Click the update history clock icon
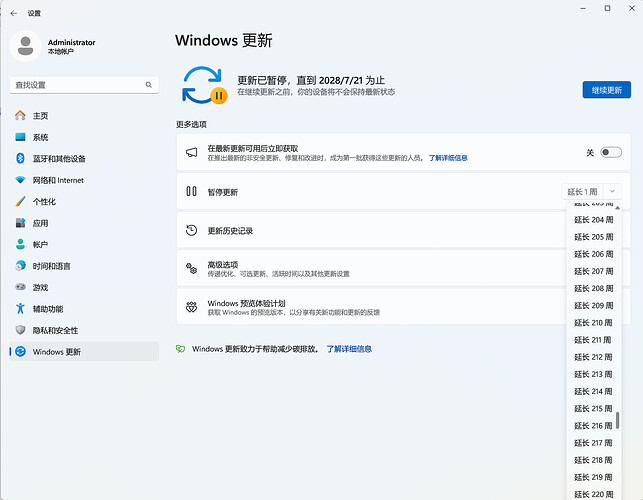The height and width of the screenshot is (500, 643). click(x=192, y=230)
